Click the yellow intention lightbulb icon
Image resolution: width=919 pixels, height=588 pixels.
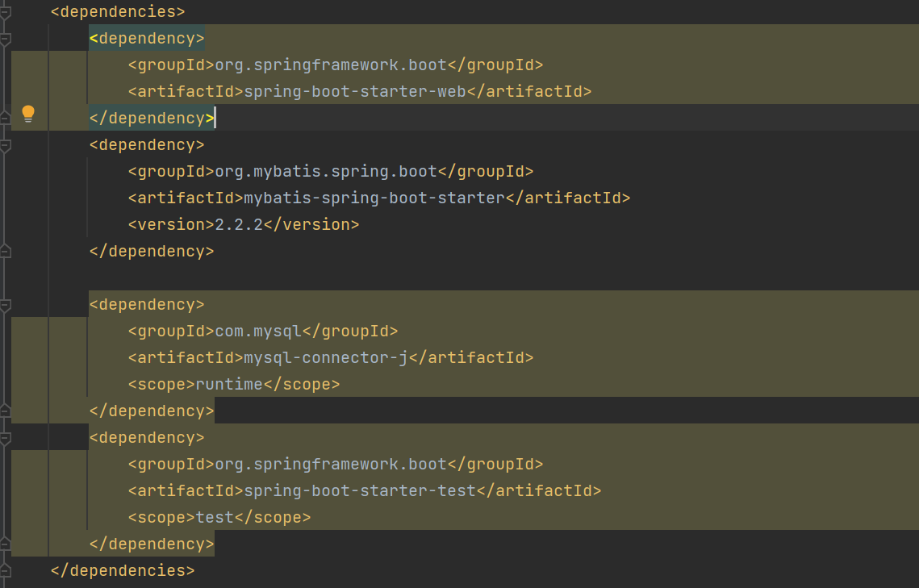click(x=28, y=114)
